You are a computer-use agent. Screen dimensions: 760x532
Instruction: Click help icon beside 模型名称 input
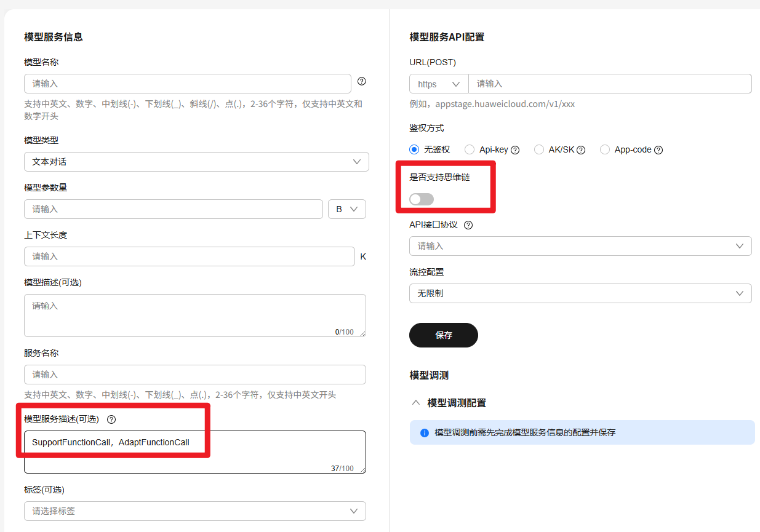pyautogui.click(x=362, y=81)
